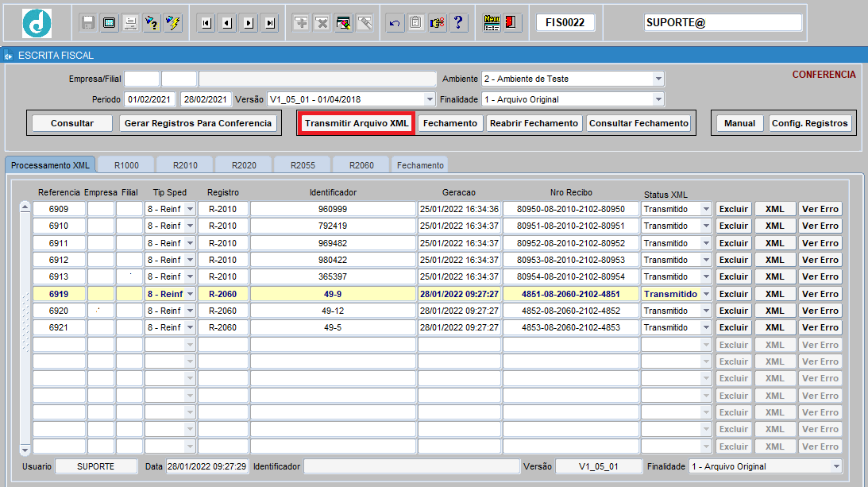Click Gerar Registros Para Conferencia
The image size is (868, 487).
(199, 123)
